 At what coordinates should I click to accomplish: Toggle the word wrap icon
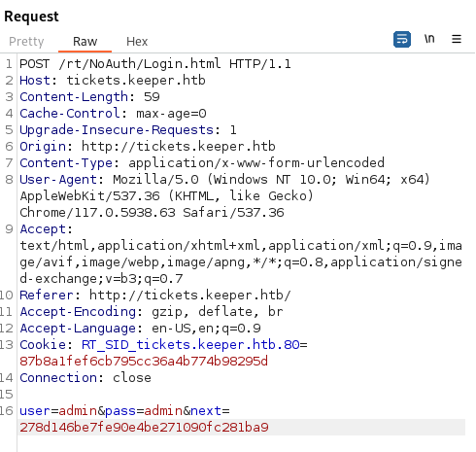pyautogui.click(x=402, y=39)
